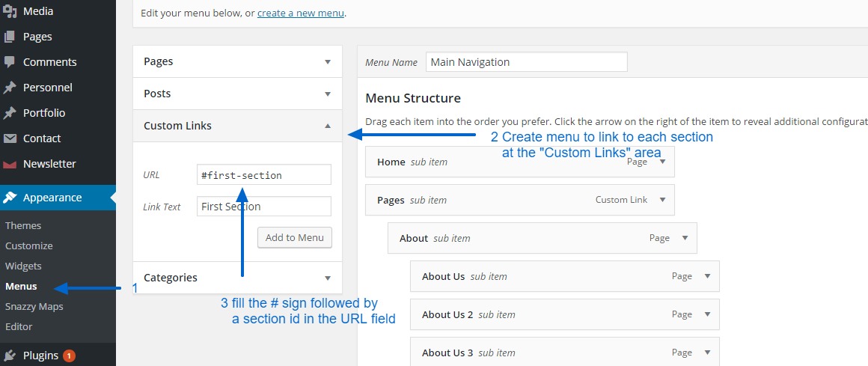Expand the Categories accordion panel
The height and width of the screenshot is (366, 868).
[328, 278]
